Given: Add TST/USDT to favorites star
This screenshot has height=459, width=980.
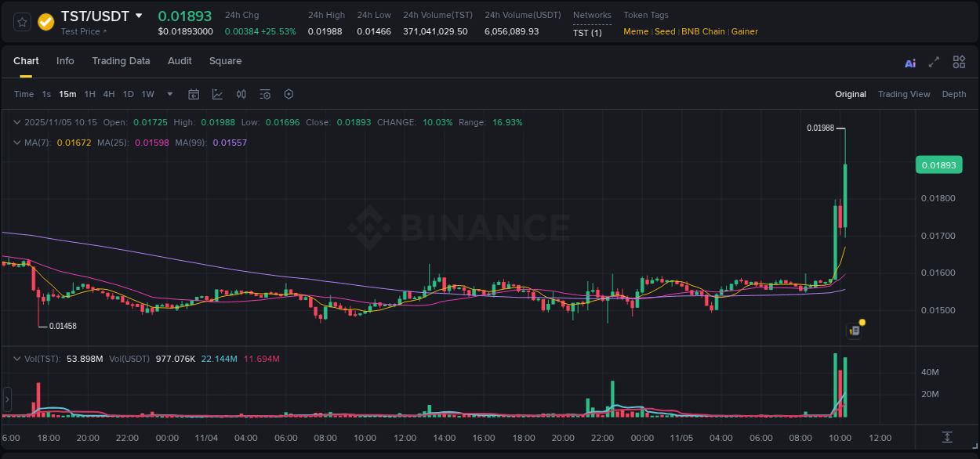Looking at the screenshot, I should click(21, 21).
